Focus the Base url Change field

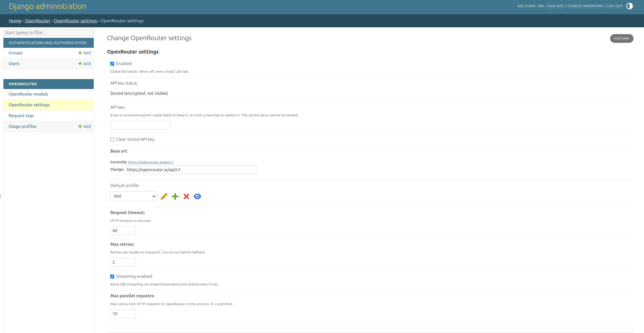pyautogui.click(x=191, y=170)
